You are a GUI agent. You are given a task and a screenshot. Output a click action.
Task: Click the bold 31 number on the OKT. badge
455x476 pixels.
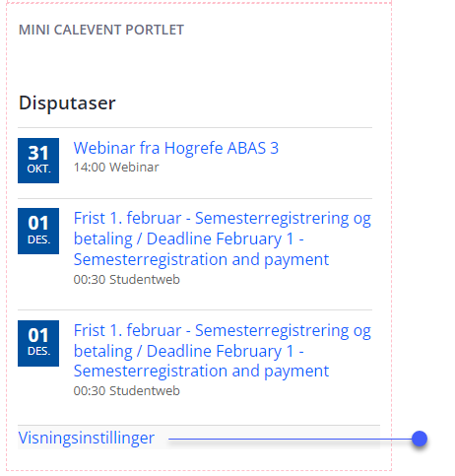[38, 153]
